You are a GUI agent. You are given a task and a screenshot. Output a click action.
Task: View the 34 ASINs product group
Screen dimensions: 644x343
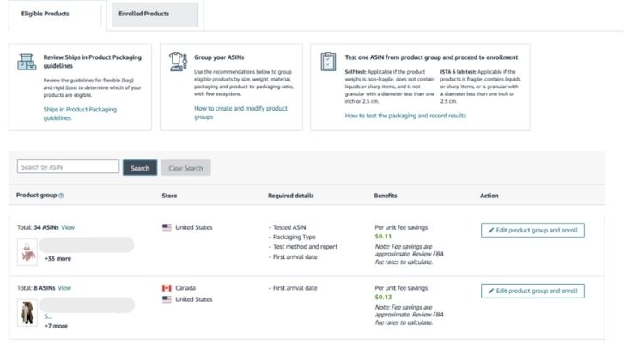(68, 227)
